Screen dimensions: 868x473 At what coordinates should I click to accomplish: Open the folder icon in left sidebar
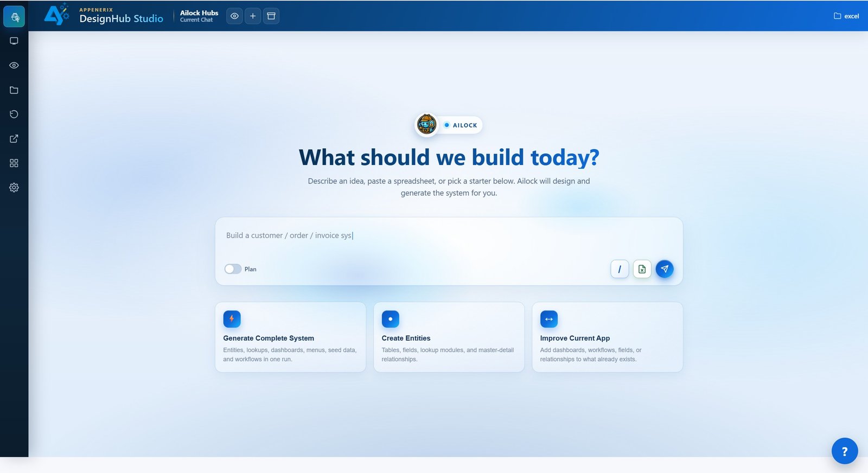14,90
